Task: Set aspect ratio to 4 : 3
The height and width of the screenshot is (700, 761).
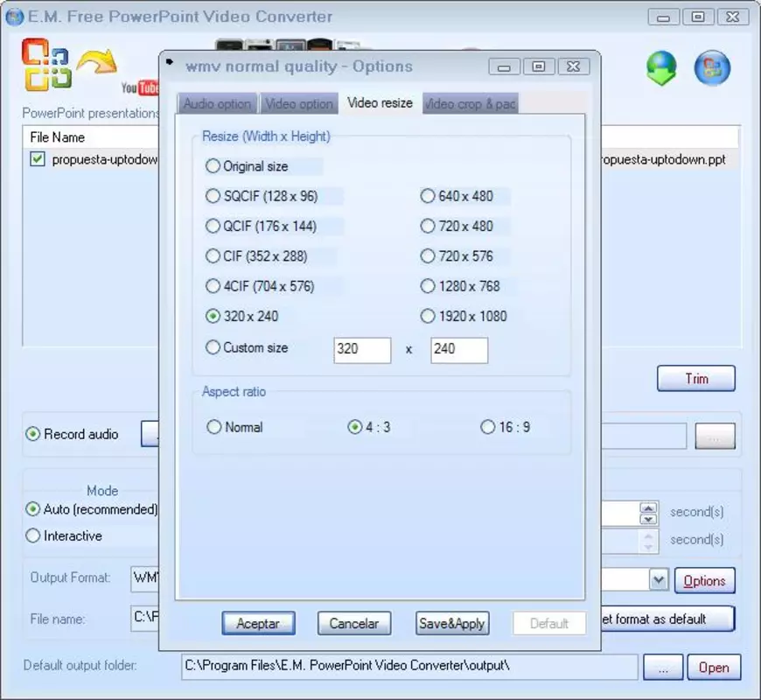Action: [x=355, y=427]
